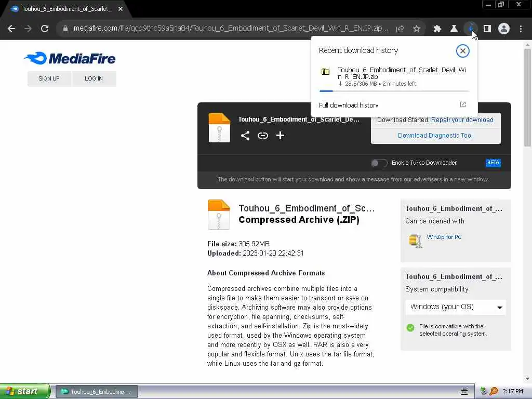Click About Compressed Archive Formats heading
This screenshot has width=532, height=399.
(266, 273)
